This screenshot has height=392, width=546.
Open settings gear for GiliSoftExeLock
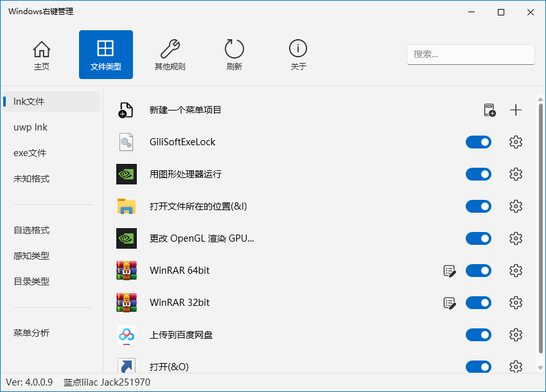click(x=516, y=142)
